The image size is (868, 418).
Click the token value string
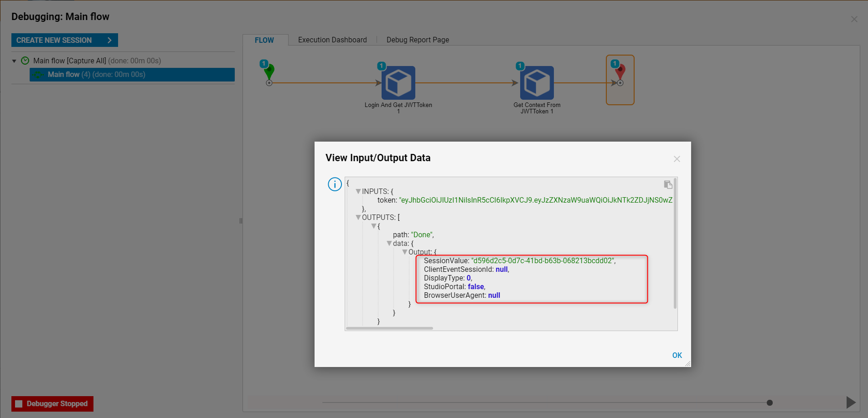536,200
